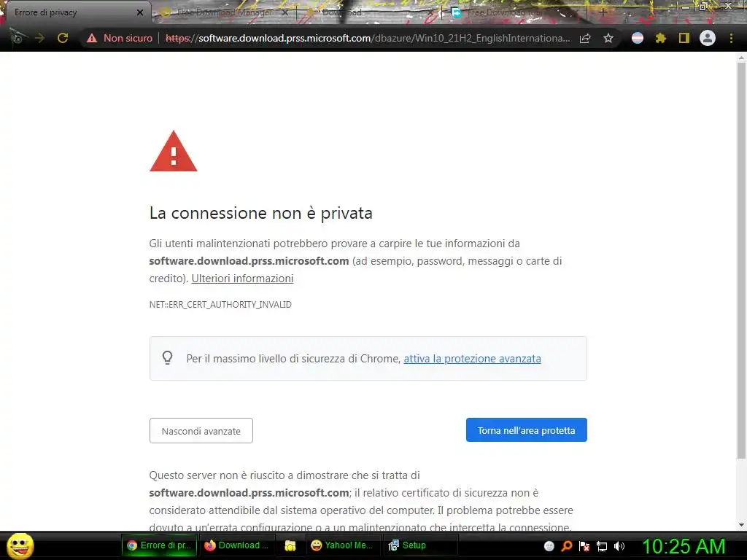Toggle the browser side panel icon
The image size is (747, 560).
(x=684, y=38)
